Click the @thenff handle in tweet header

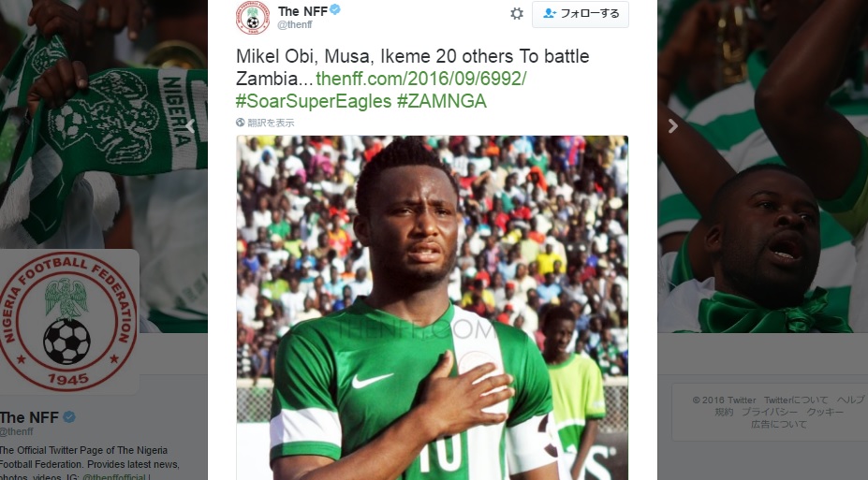(x=295, y=25)
